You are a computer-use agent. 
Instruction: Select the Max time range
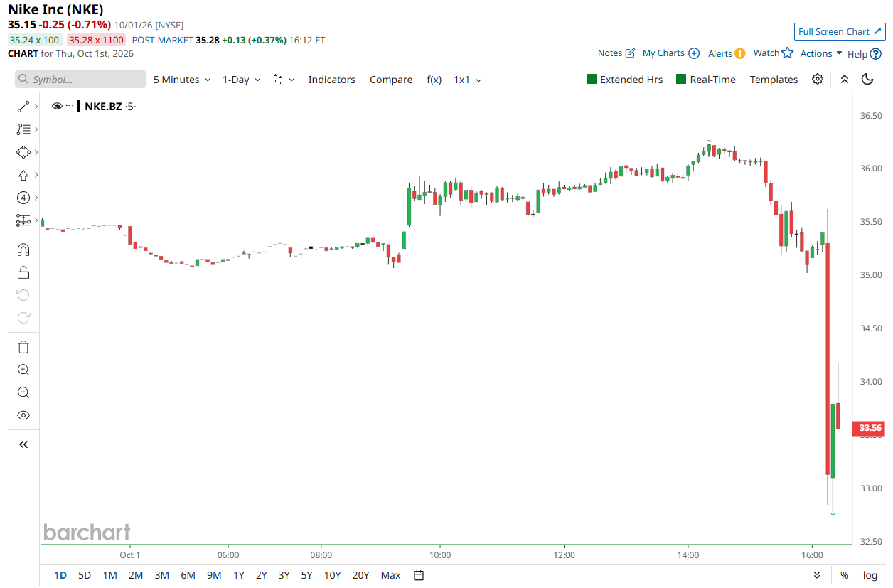coord(390,575)
